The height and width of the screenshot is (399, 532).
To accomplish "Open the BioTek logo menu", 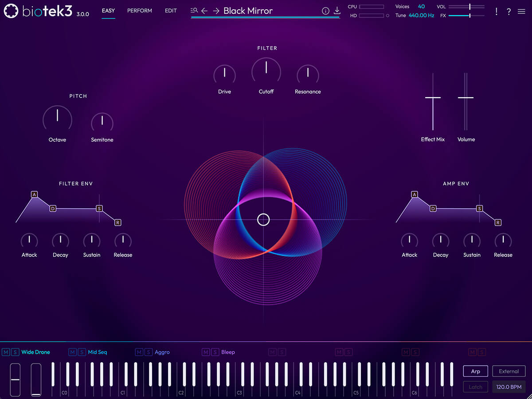I will [x=11, y=11].
